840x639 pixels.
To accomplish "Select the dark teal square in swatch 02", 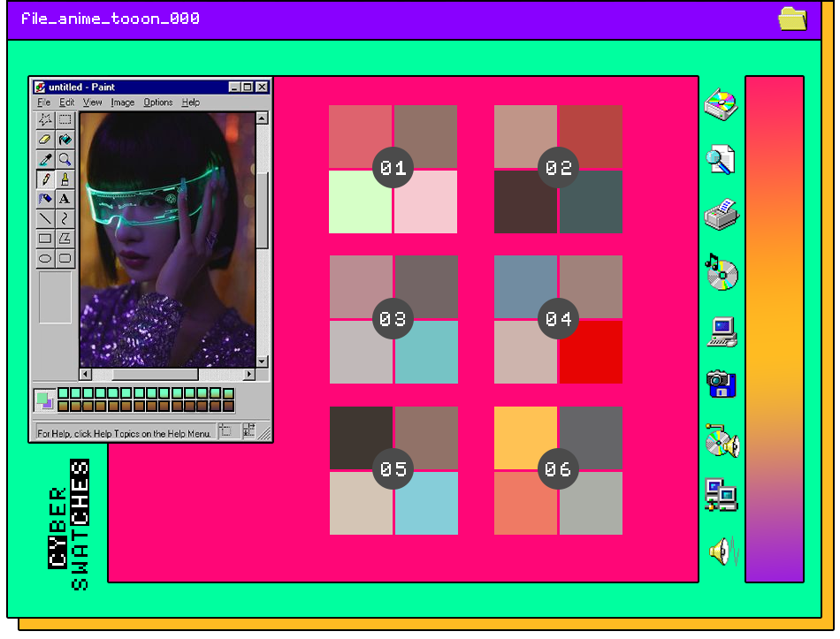I will (x=591, y=202).
